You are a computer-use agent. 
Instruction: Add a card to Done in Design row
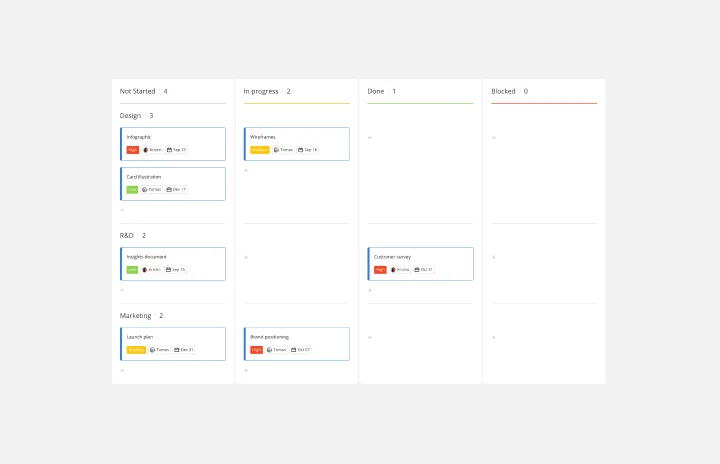[370, 137]
